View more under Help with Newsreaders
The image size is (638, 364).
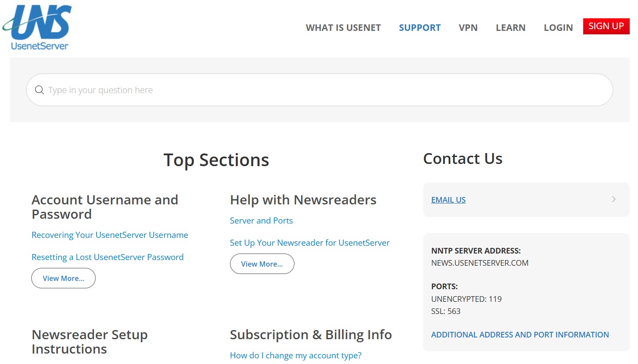tap(262, 264)
